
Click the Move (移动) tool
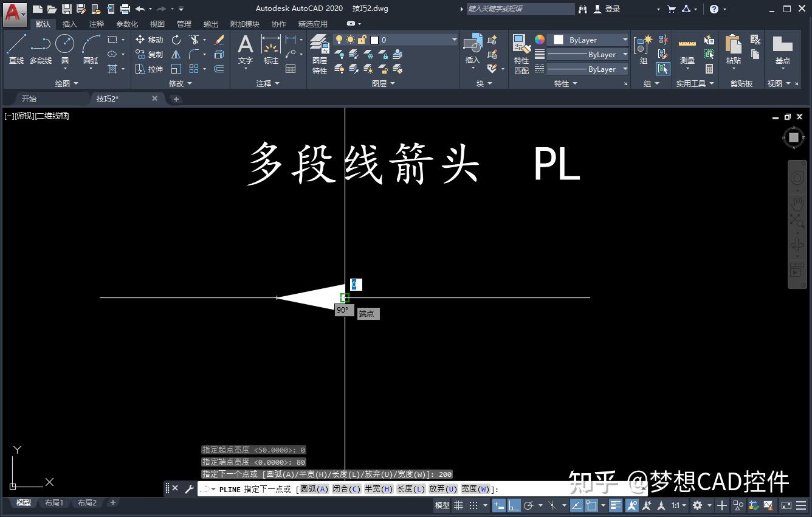click(x=149, y=40)
